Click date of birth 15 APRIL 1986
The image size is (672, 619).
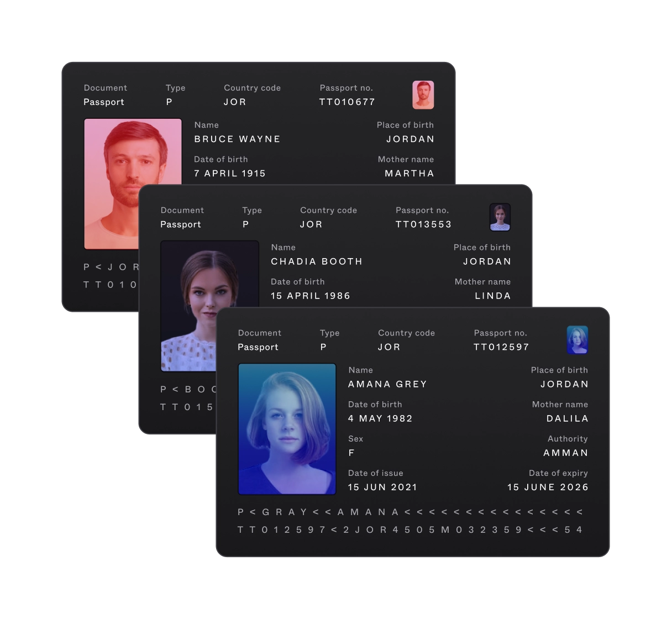(x=309, y=296)
